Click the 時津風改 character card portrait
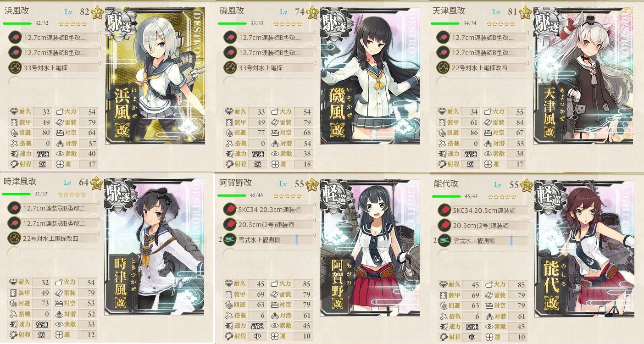 point(154,246)
